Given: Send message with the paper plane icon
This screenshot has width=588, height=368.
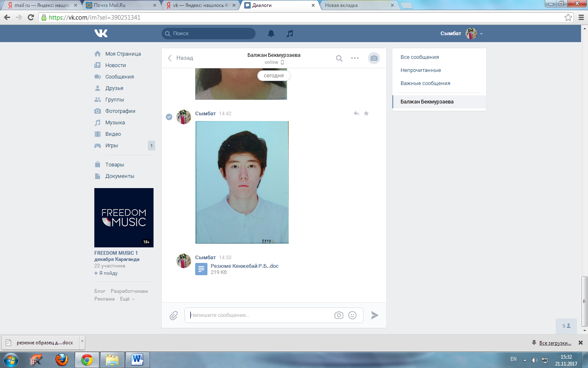Looking at the screenshot, I should pos(374,315).
